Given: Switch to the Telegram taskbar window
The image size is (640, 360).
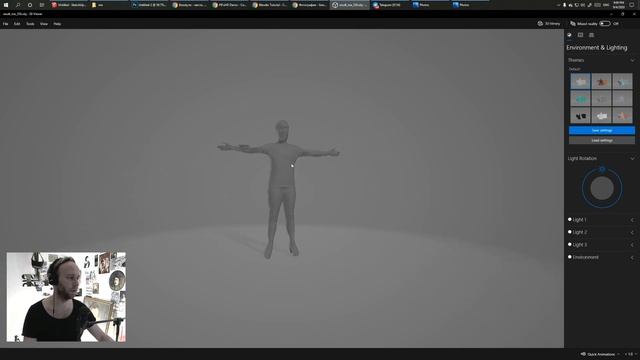Looking at the screenshot, I should [x=389, y=5].
